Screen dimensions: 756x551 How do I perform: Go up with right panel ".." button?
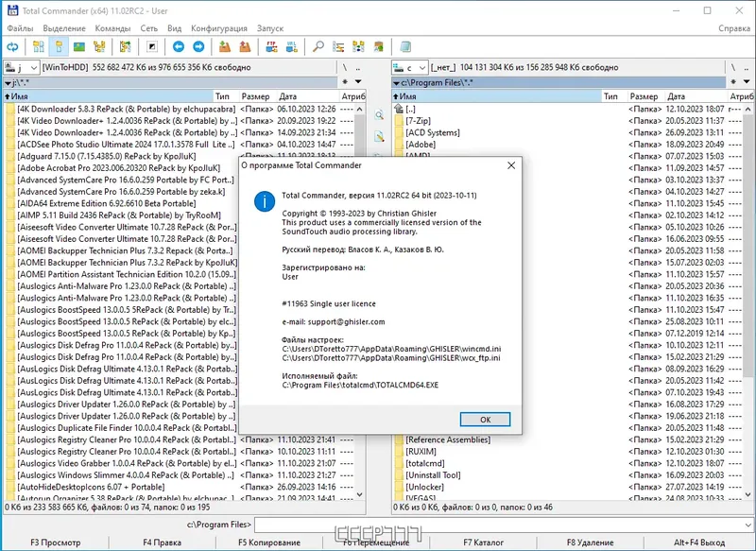click(x=746, y=67)
